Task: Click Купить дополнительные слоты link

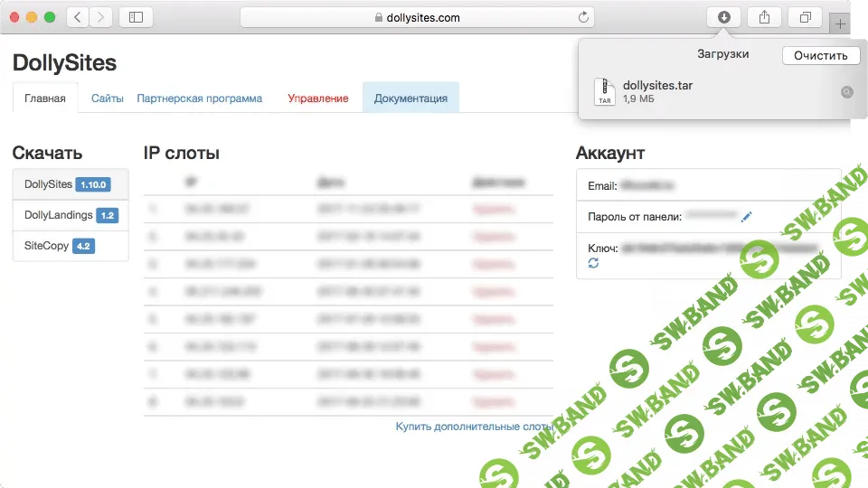Action: (475, 426)
